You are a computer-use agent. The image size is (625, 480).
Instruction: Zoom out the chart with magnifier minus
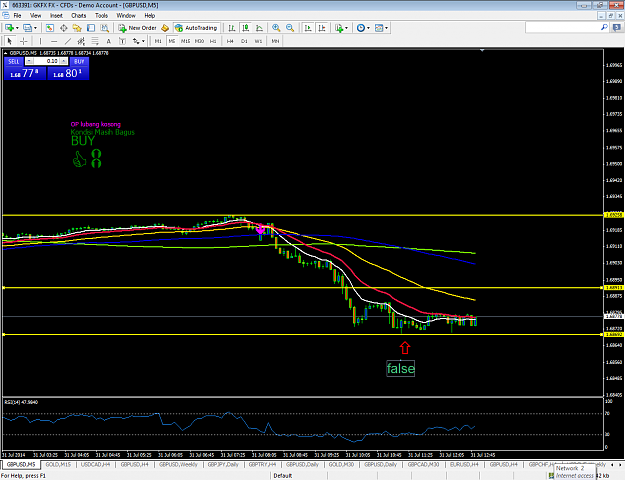290,28
